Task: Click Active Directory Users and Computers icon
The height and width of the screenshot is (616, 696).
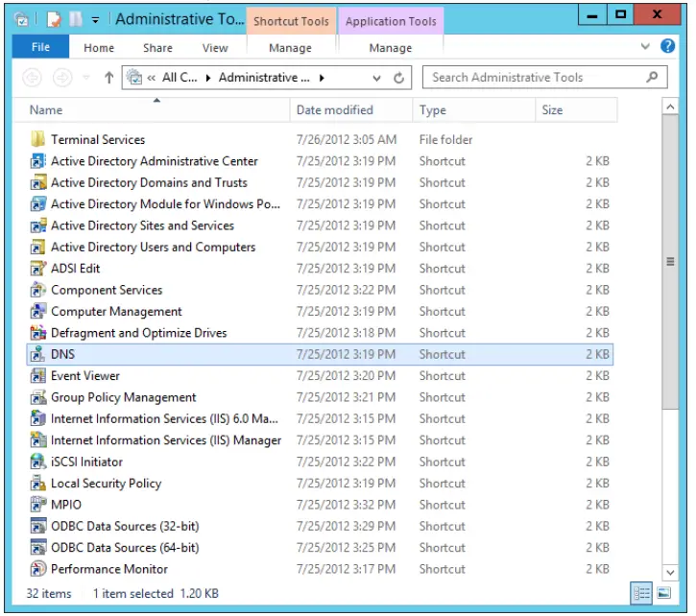Action: 38,247
